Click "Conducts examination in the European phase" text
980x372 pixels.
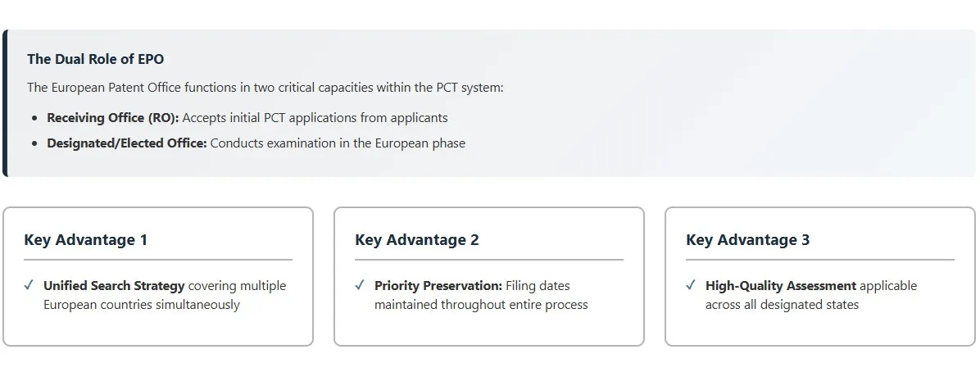[x=338, y=143]
